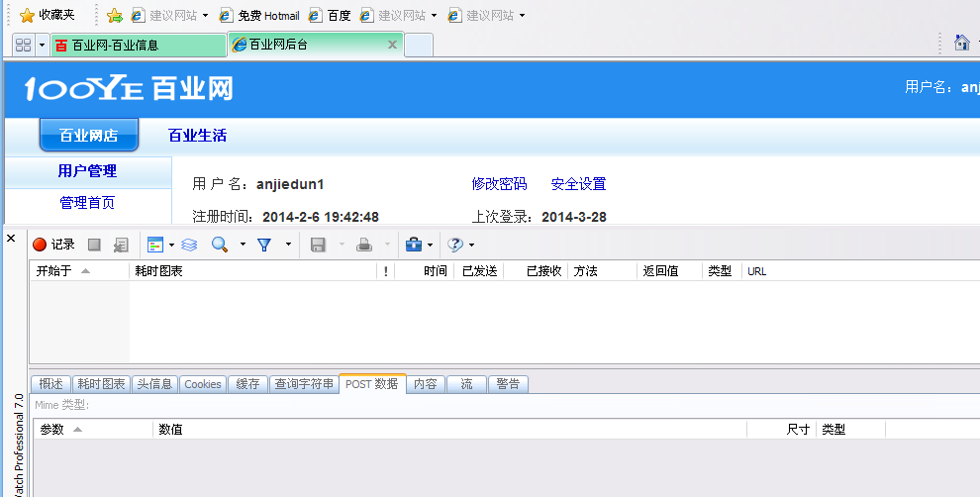Switch to the Cookies tab
Image resolution: width=980 pixels, height=497 pixels.
pos(203,384)
